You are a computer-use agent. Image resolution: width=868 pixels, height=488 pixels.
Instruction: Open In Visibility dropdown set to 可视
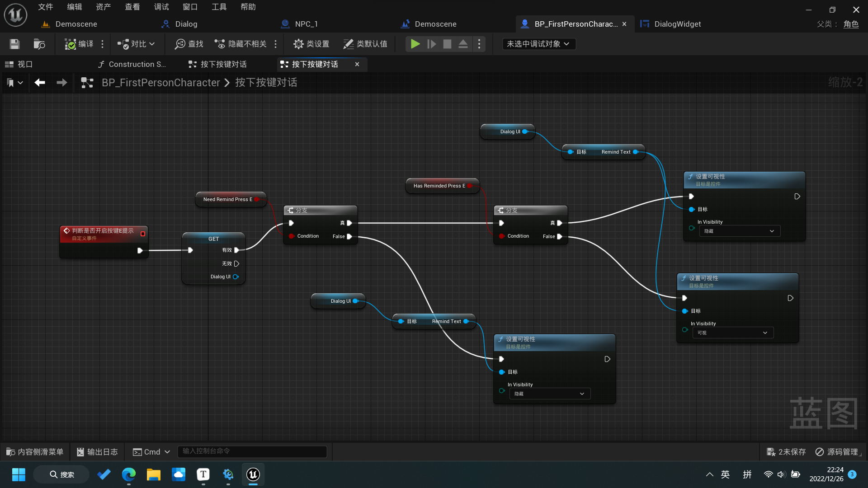(732, 333)
